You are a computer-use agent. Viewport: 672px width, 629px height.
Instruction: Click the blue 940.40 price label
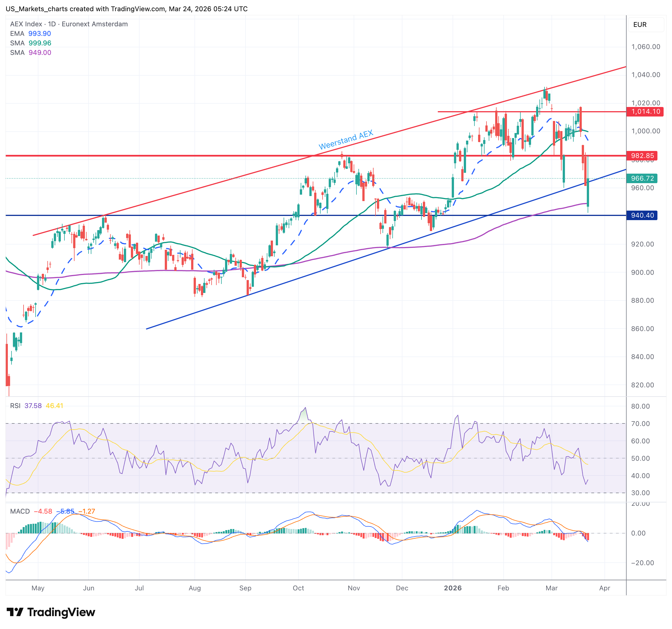(642, 215)
